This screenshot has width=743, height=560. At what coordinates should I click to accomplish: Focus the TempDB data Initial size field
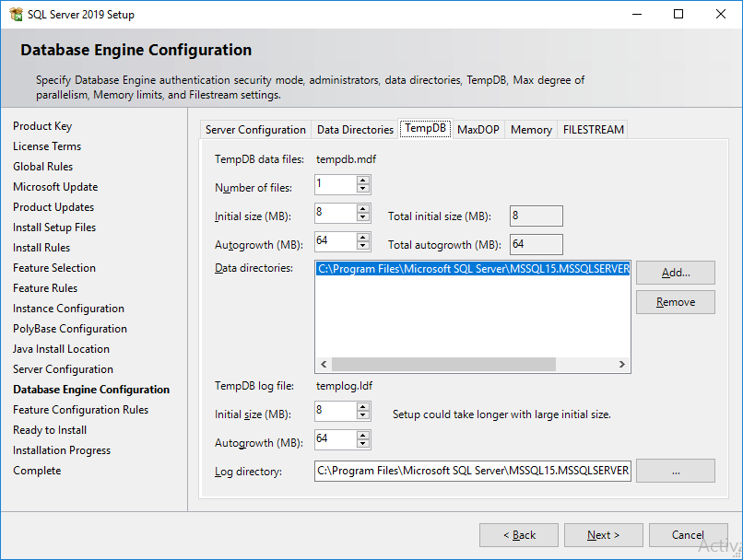tap(336, 213)
